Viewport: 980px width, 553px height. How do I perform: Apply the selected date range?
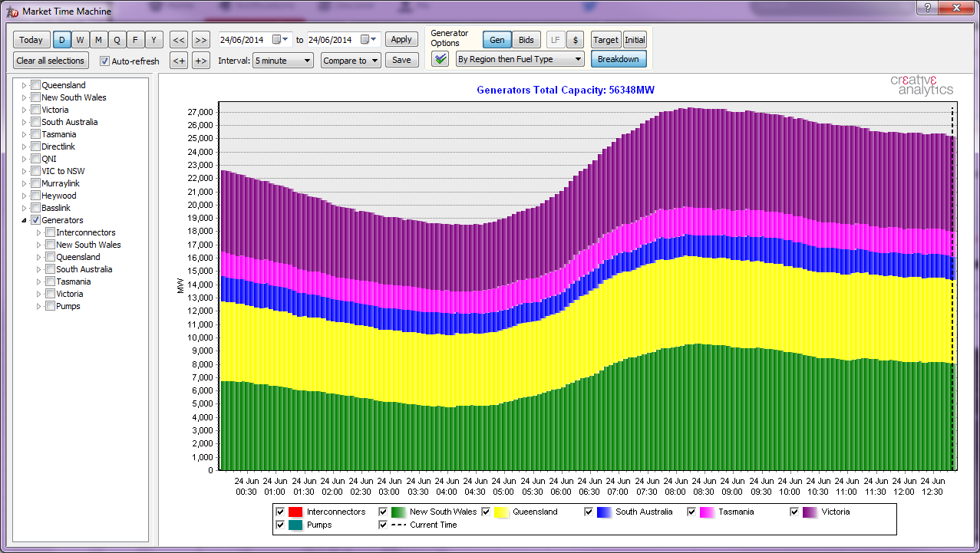401,39
